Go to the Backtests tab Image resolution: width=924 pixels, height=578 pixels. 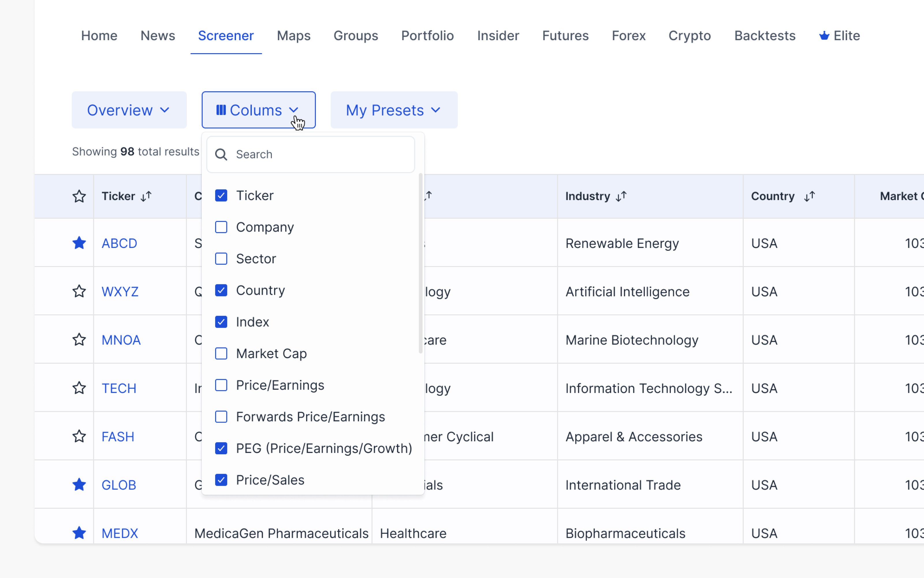[x=765, y=36]
